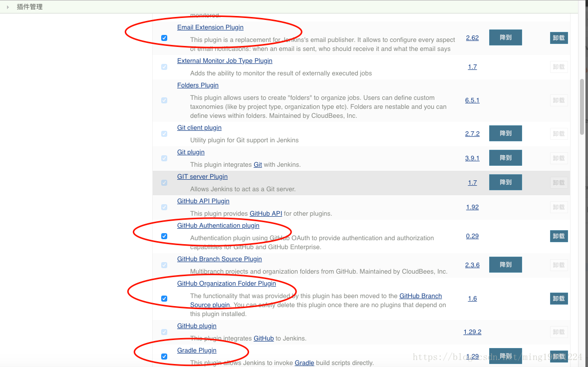The width and height of the screenshot is (588, 367).
Task: Uncheck the Email Extension Plugin checkbox
Action: pyautogui.click(x=164, y=38)
